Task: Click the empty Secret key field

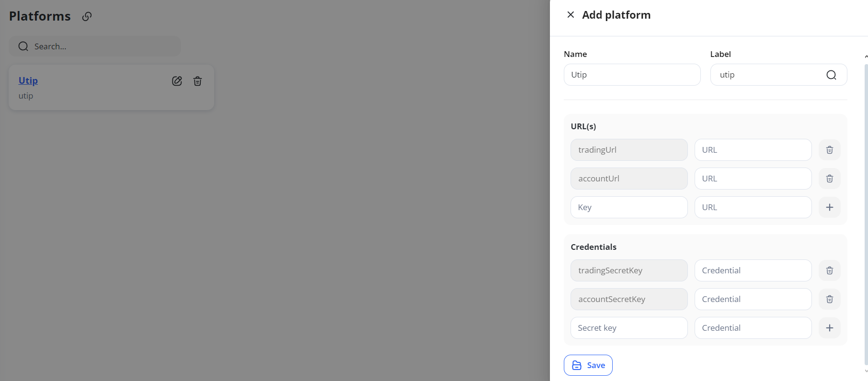Action: pos(629,328)
